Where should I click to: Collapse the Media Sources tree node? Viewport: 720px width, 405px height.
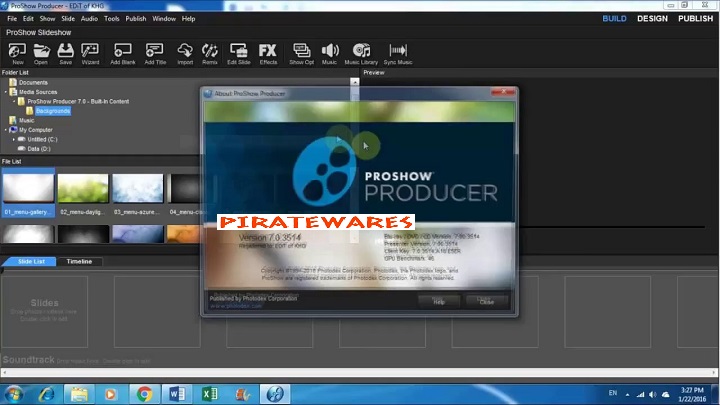pos(6,92)
